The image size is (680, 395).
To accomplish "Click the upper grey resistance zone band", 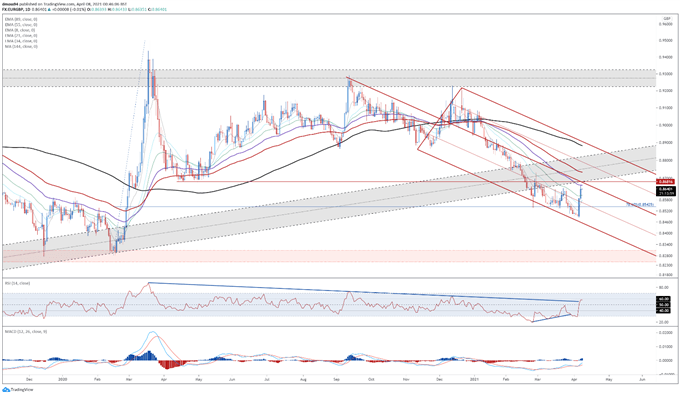I will point(330,78).
